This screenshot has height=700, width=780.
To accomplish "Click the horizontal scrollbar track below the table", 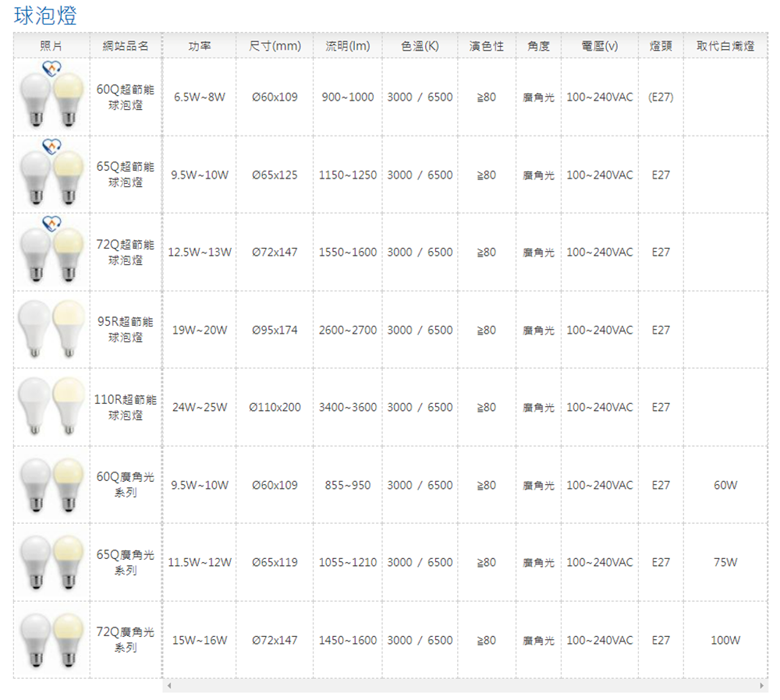I will [464, 686].
